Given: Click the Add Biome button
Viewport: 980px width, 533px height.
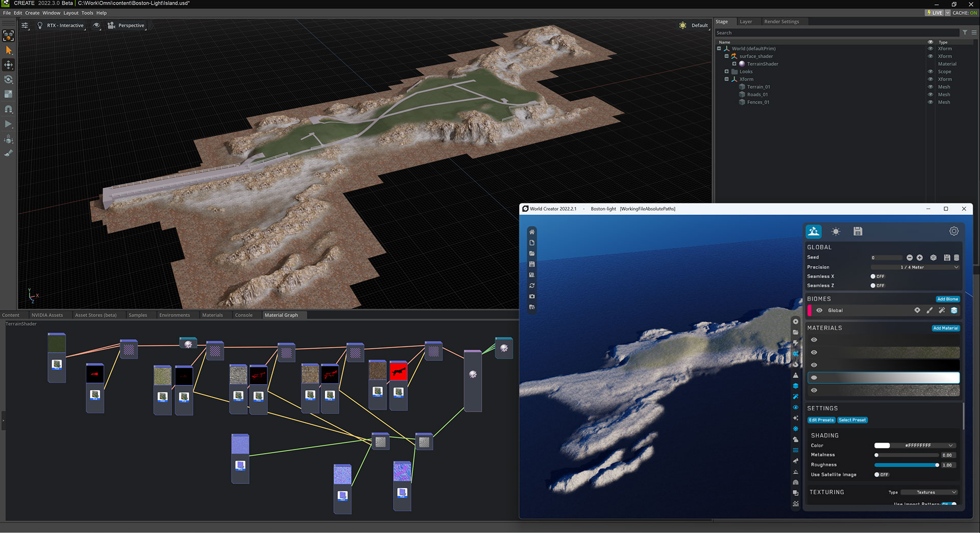Looking at the screenshot, I should click(x=948, y=299).
